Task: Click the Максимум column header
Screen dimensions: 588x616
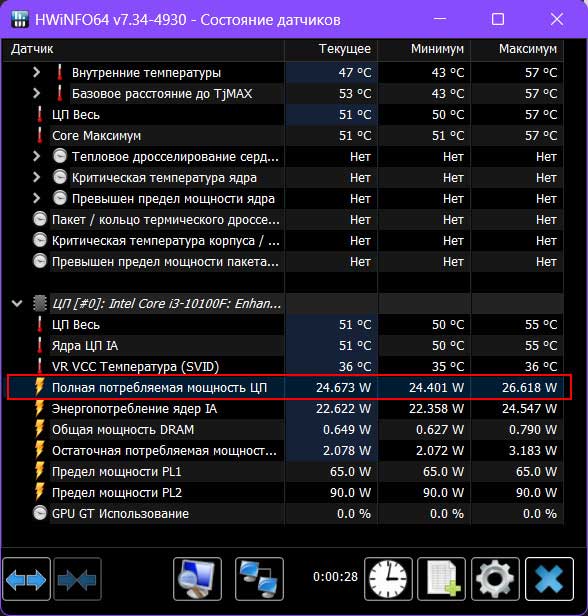Action: click(517, 49)
